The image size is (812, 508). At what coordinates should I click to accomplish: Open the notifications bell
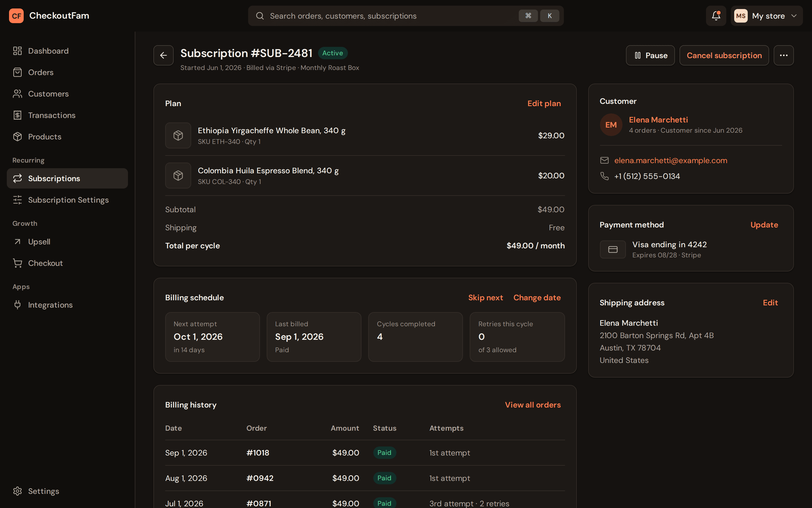(x=716, y=16)
